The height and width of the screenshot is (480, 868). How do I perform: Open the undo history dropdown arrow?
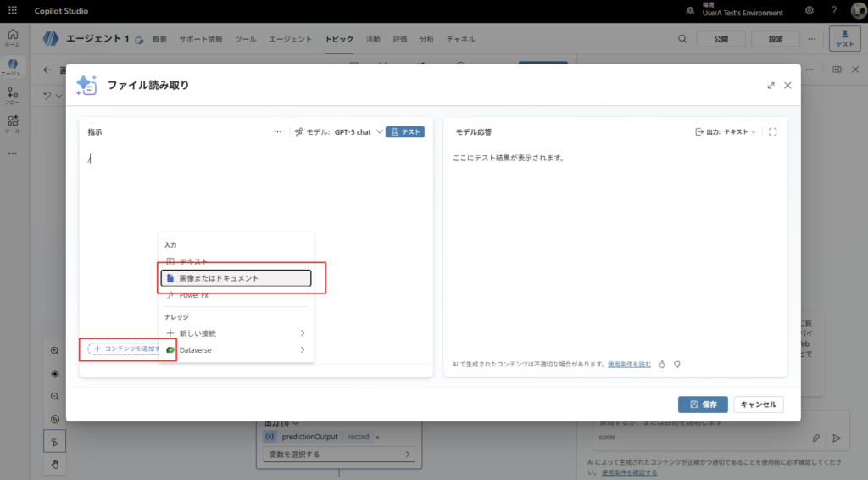pos(59,95)
